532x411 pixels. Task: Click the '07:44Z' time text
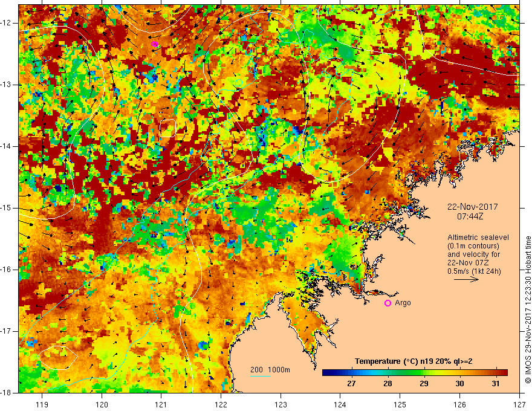(470, 216)
